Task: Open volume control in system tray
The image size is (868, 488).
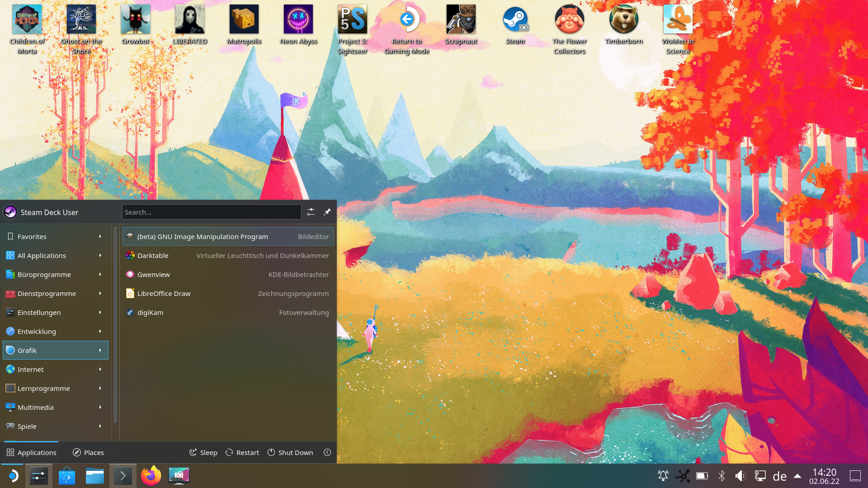Action: [740, 476]
